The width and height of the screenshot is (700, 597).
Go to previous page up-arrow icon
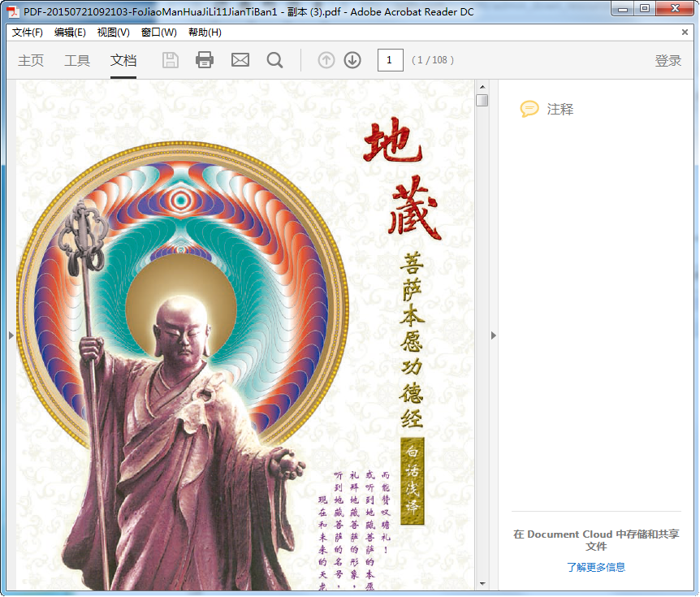(x=326, y=60)
